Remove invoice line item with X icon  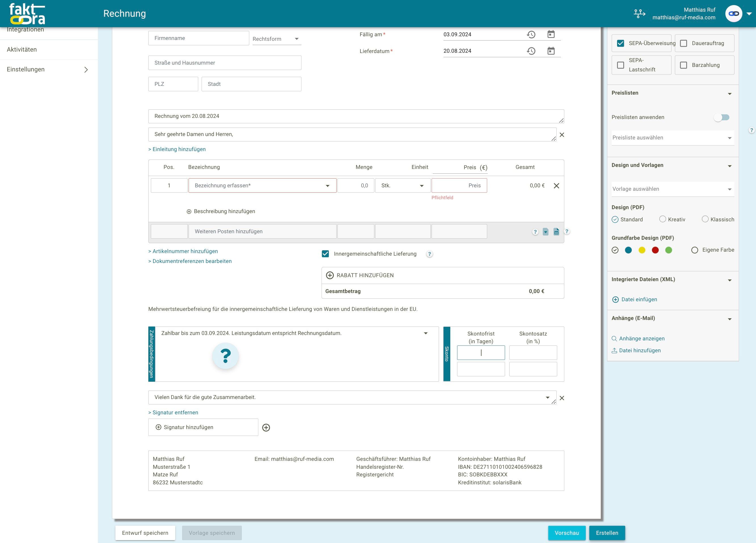click(x=556, y=186)
